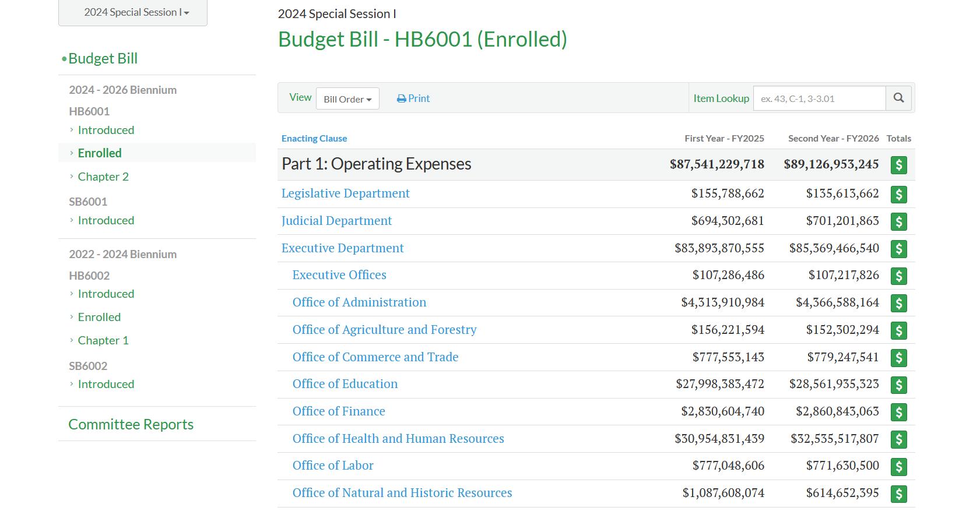Open Introduced under SB6001
Image resolution: width=980 pixels, height=511 pixels.
click(106, 220)
